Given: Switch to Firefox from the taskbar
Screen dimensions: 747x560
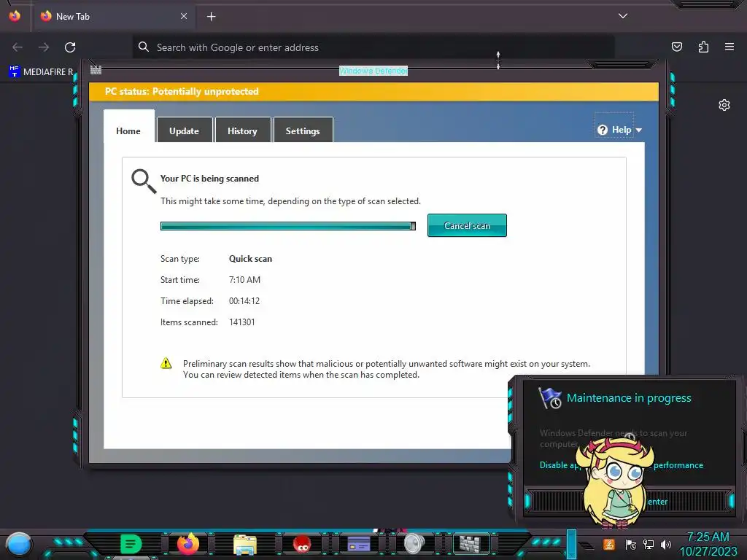Looking at the screenshot, I should (187, 543).
